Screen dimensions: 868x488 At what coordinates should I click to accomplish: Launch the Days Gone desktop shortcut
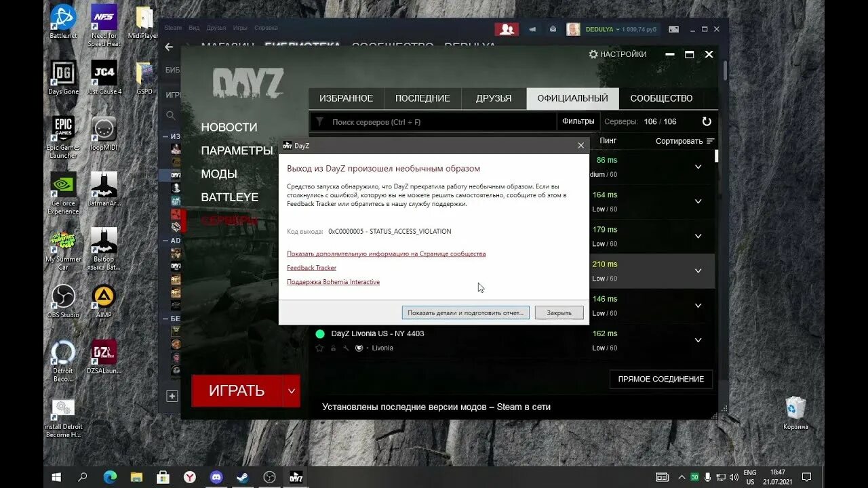63,77
